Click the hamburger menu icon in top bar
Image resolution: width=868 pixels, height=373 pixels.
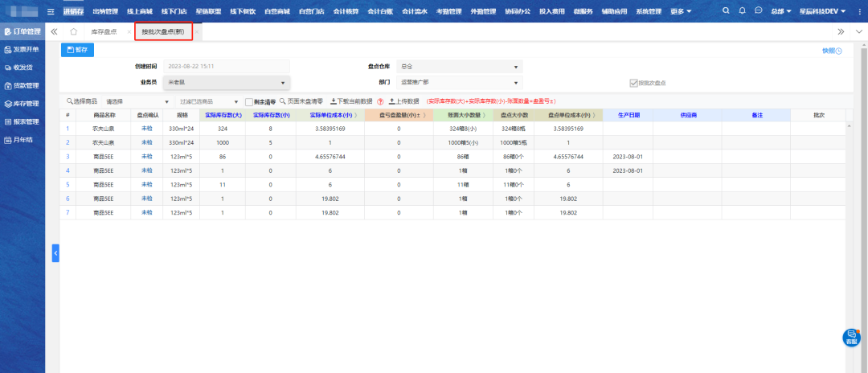(x=51, y=11)
